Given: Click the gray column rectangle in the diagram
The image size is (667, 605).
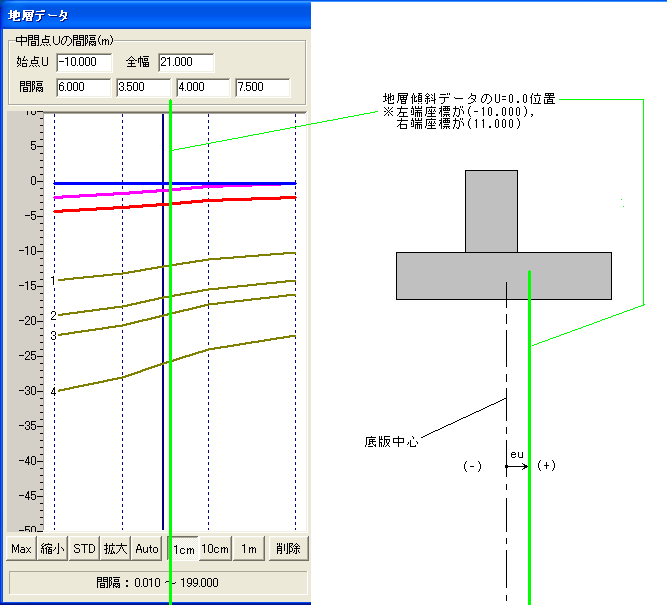Looking at the screenshot, I should (x=491, y=211).
